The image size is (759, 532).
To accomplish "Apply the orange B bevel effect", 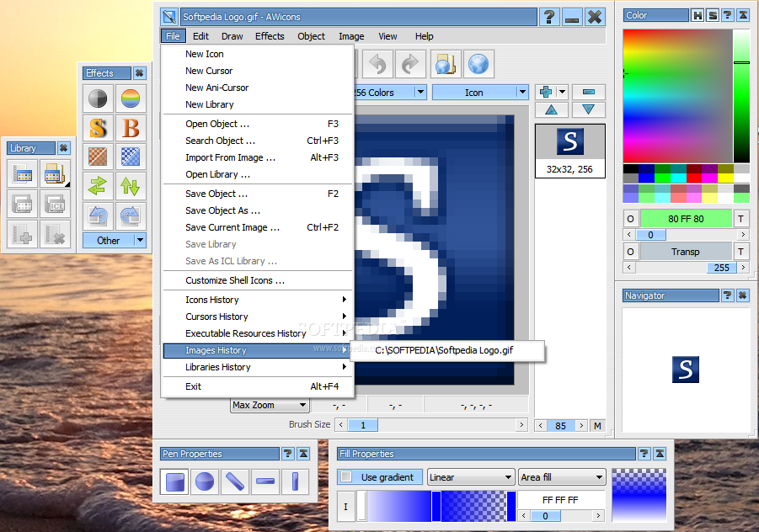I will coord(131,128).
